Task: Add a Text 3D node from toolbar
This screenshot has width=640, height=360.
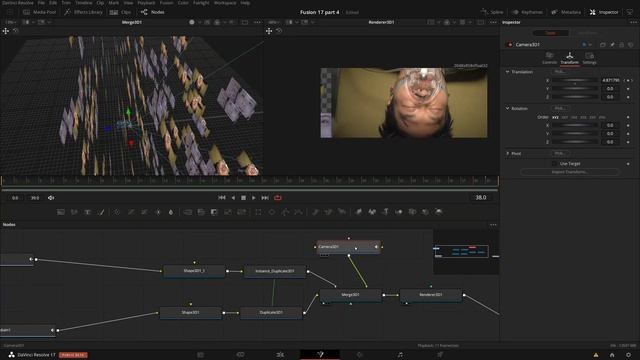Action: coord(385,212)
